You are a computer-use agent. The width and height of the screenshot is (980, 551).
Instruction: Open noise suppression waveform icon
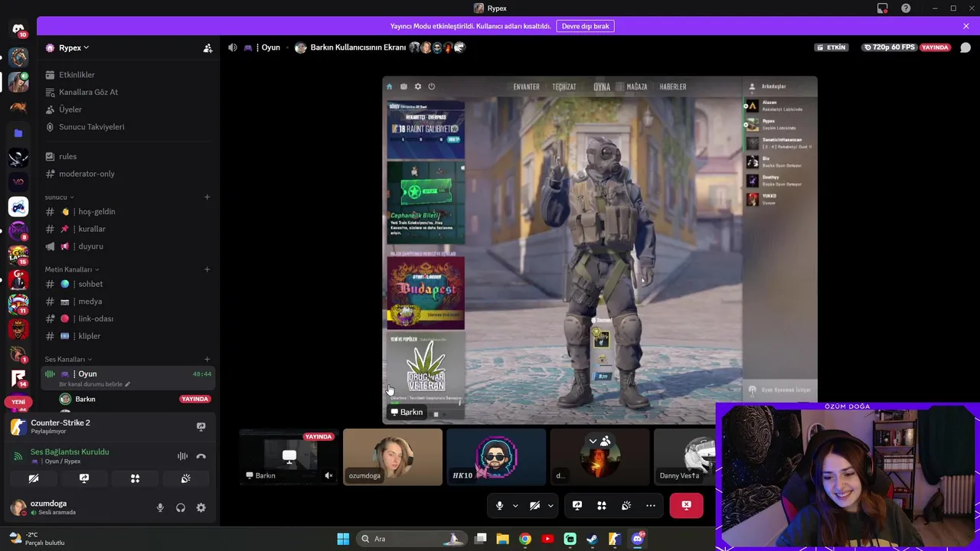182,456
